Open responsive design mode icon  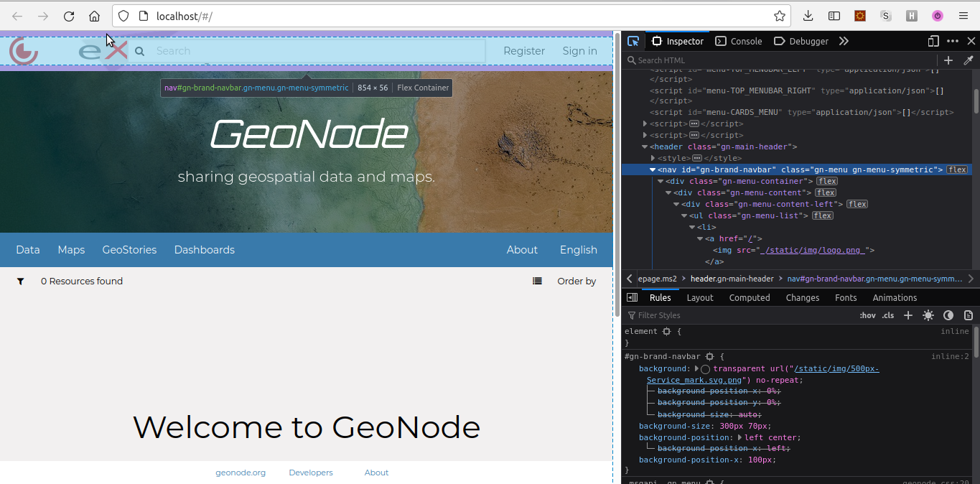933,42
